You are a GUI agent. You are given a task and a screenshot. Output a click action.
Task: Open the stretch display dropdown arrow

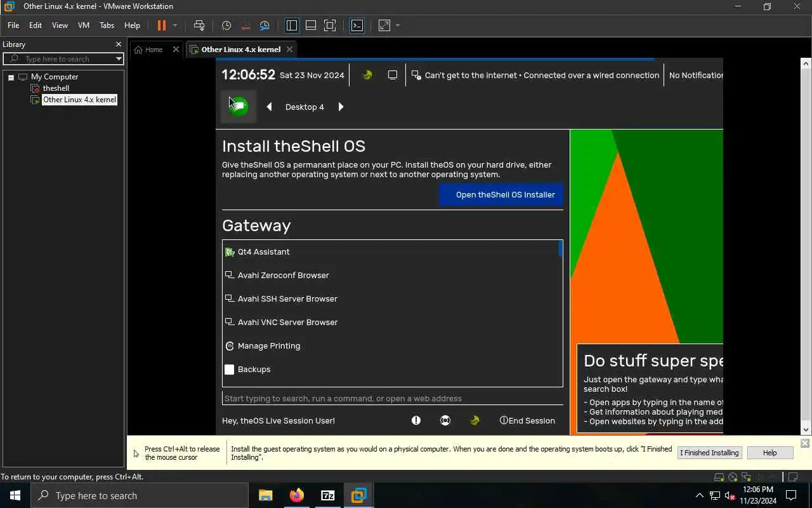(x=398, y=25)
